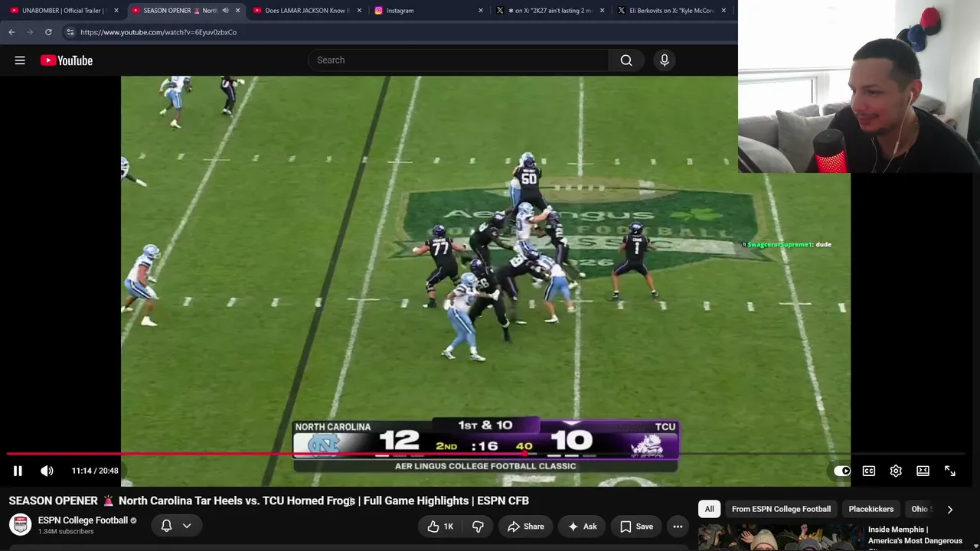Open ESPN College Football channel avatar
This screenshot has width=980, height=551.
click(21, 525)
